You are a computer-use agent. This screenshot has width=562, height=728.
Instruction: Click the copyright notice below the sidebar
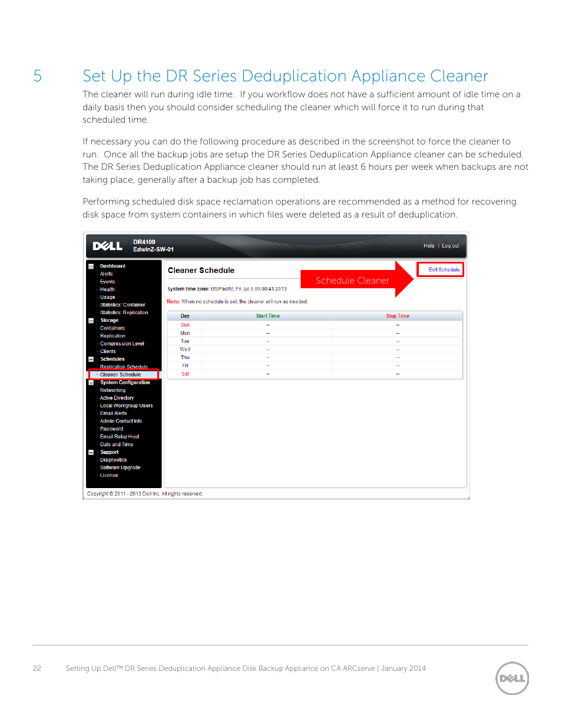point(145,494)
